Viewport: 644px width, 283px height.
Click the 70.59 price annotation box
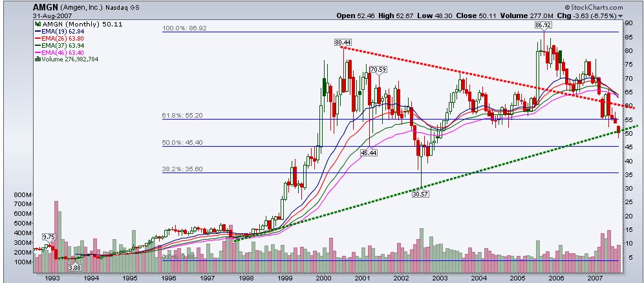[x=379, y=69]
